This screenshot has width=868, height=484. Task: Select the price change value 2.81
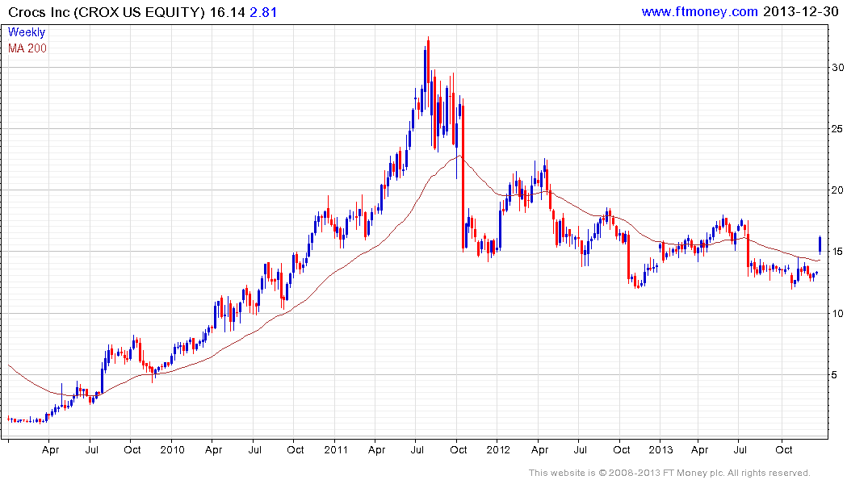pos(263,12)
